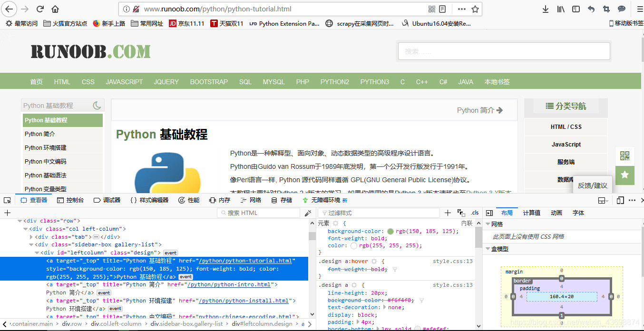Click PYTHON3 in the green navigation bar
644x331 pixels.
click(374, 82)
